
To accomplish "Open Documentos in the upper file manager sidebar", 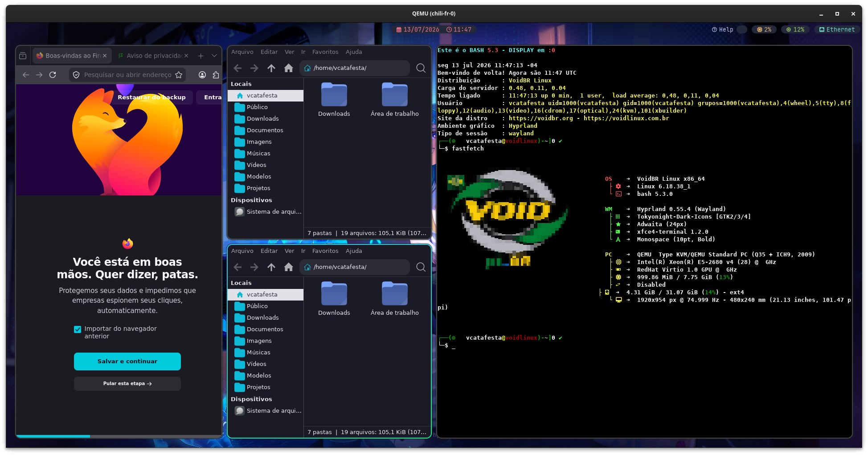I will pos(266,130).
